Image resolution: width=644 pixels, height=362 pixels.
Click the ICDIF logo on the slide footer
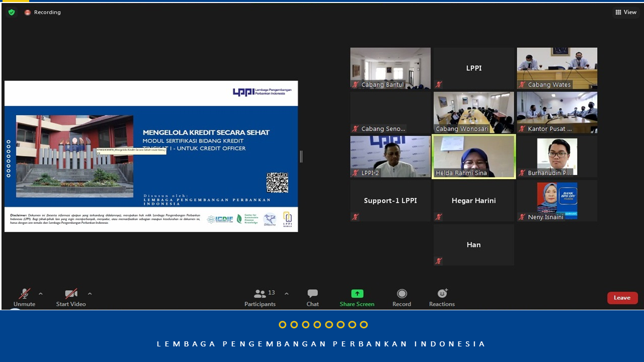coord(220,219)
